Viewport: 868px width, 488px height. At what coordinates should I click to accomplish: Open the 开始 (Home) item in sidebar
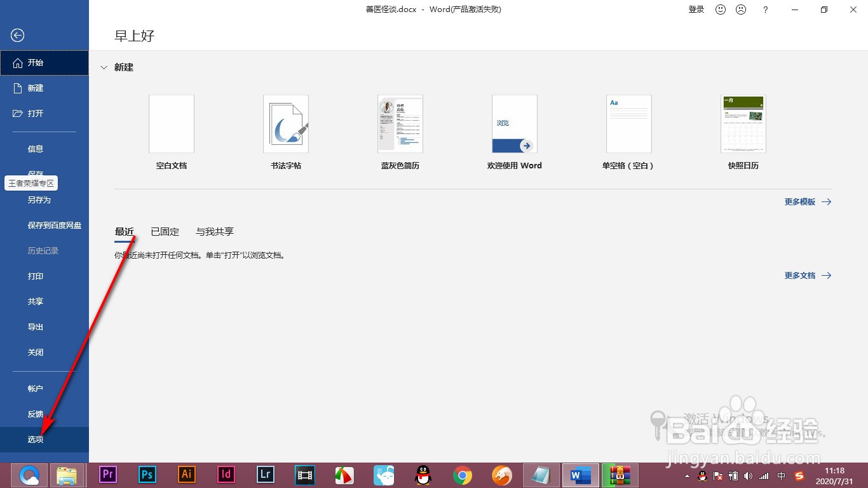tap(35, 62)
